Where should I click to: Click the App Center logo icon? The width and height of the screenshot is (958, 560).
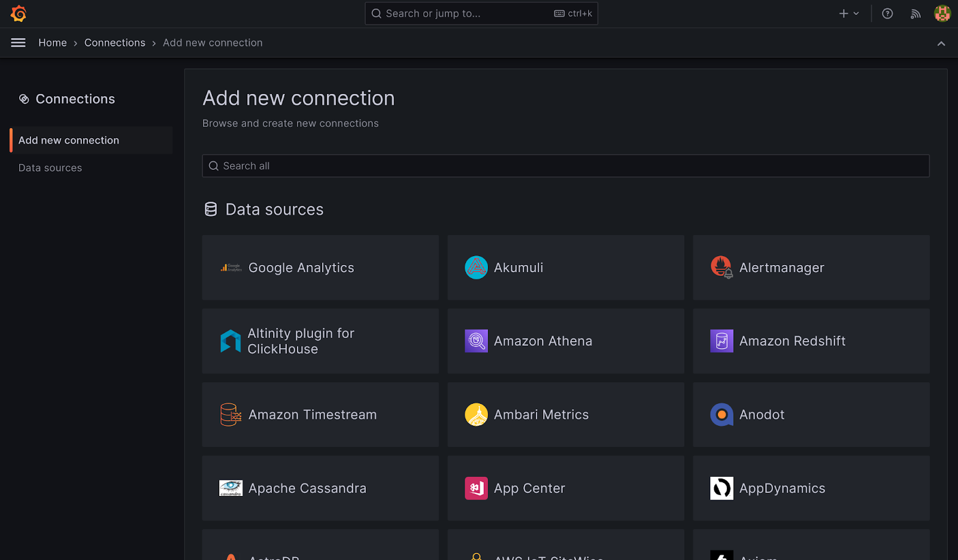coord(477,488)
